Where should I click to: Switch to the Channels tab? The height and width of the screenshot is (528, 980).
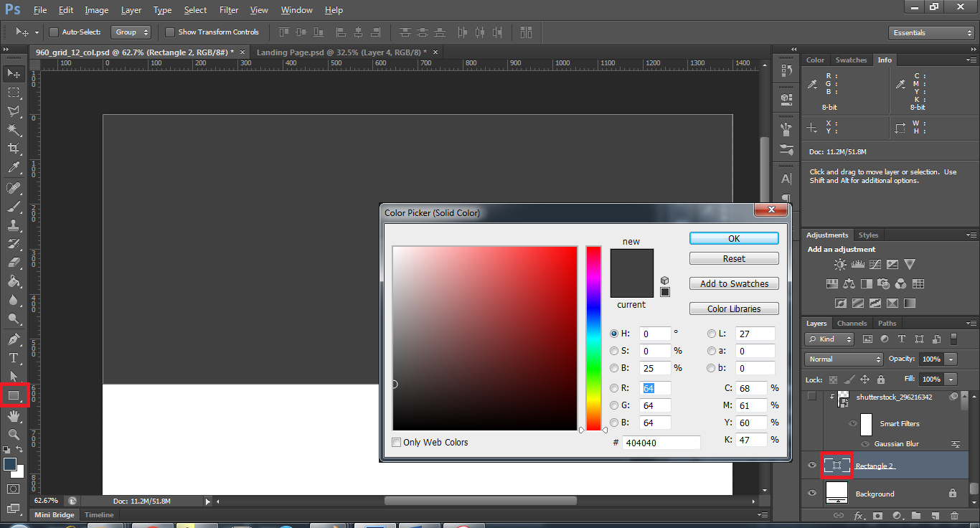click(852, 323)
